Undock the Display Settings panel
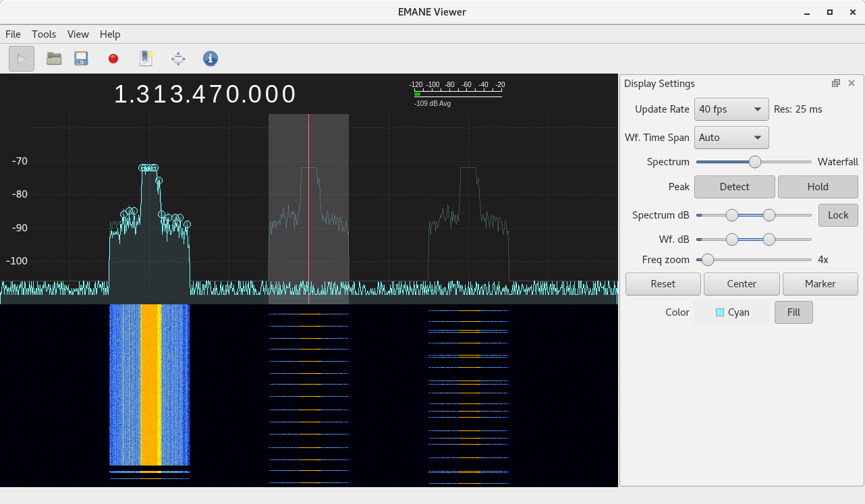The image size is (865, 504). pyautogui.click(x=836, y=83)
